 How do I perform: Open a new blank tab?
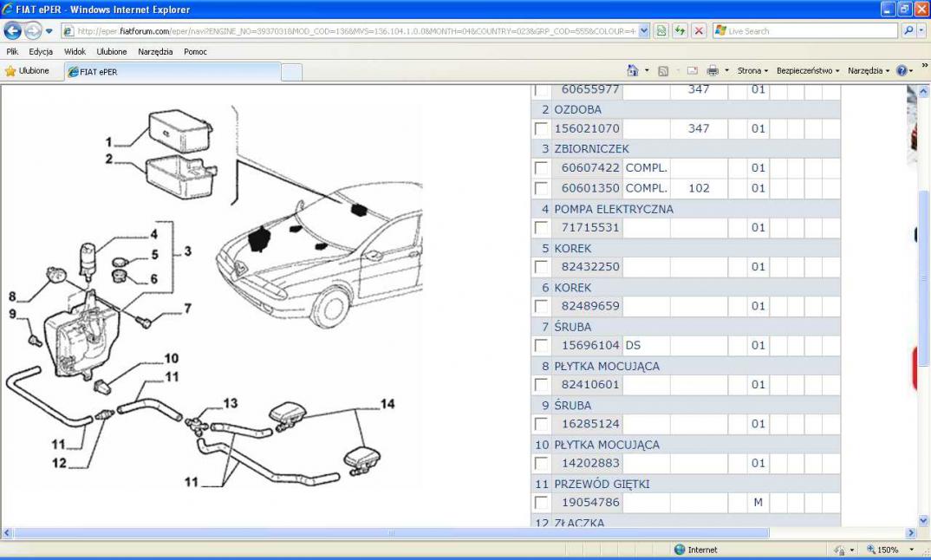click(x=291, y=73)
